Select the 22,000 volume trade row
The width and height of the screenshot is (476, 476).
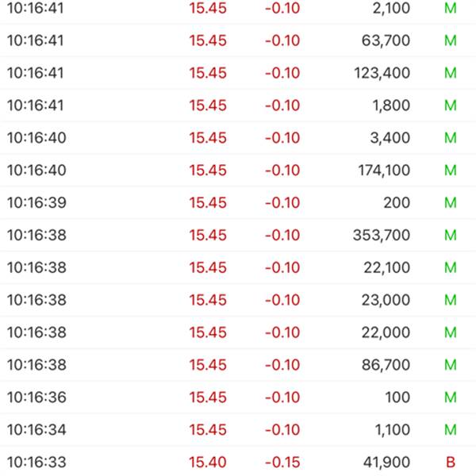pos(238,332)
